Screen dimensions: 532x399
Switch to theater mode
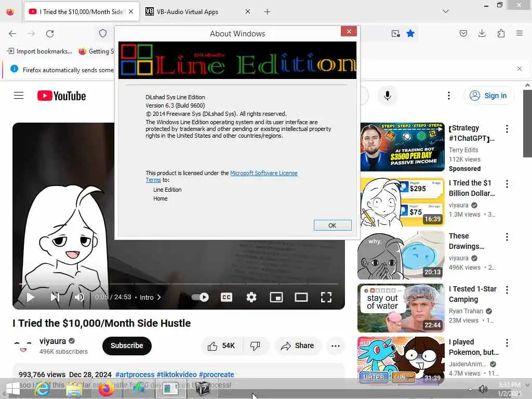[x=301, y=297]
